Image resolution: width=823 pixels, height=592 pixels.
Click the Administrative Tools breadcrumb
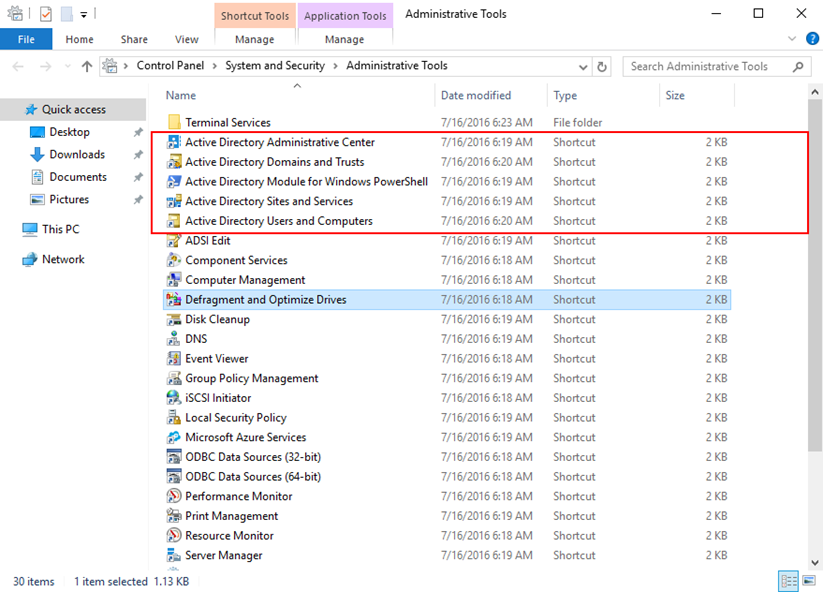click(x=397, y=66)
